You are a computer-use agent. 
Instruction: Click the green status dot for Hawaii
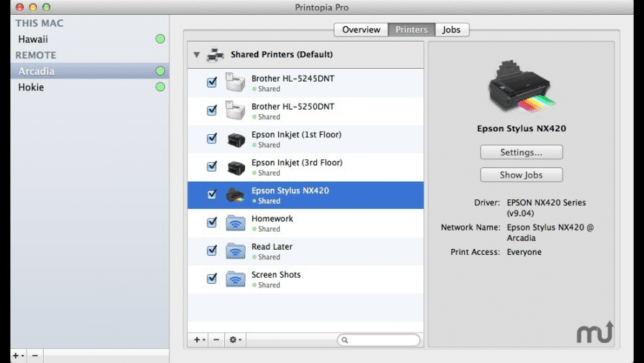(x=160, y=39)
